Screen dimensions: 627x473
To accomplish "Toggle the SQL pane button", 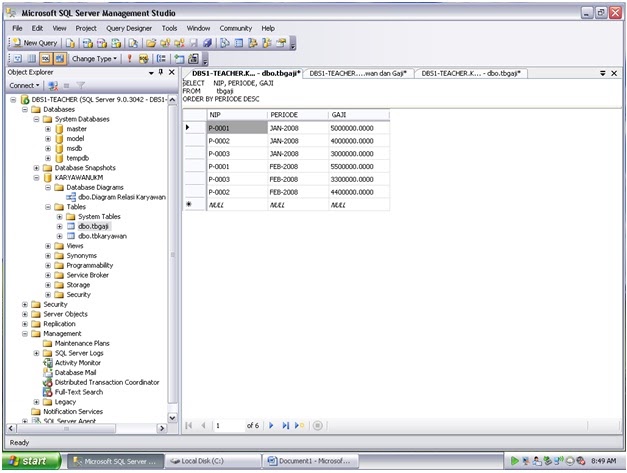I will [x=46, y=59].
